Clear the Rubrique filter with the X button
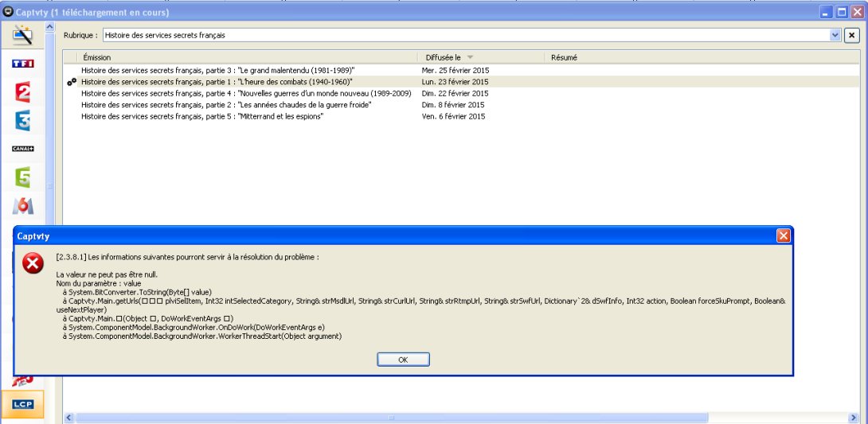The image size is (868, 424). (850, 36)
